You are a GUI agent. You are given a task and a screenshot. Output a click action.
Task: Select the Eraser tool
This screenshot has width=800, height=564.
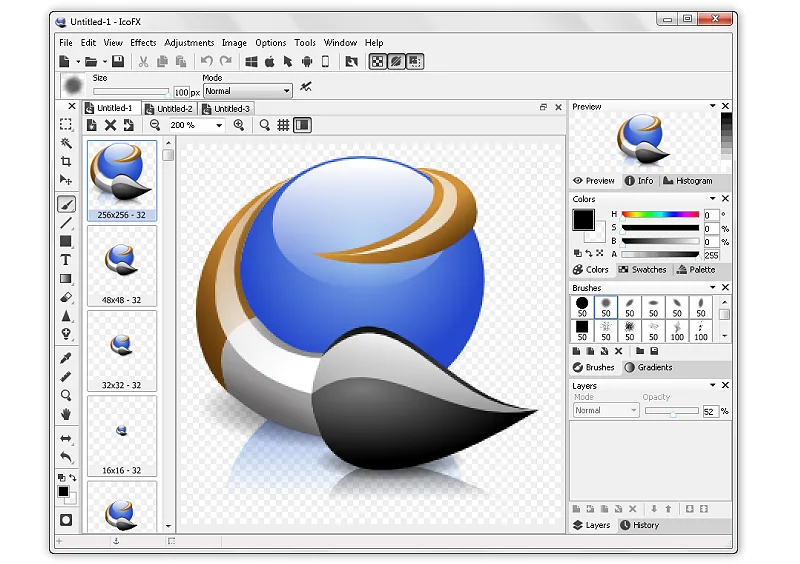point(66,297)
